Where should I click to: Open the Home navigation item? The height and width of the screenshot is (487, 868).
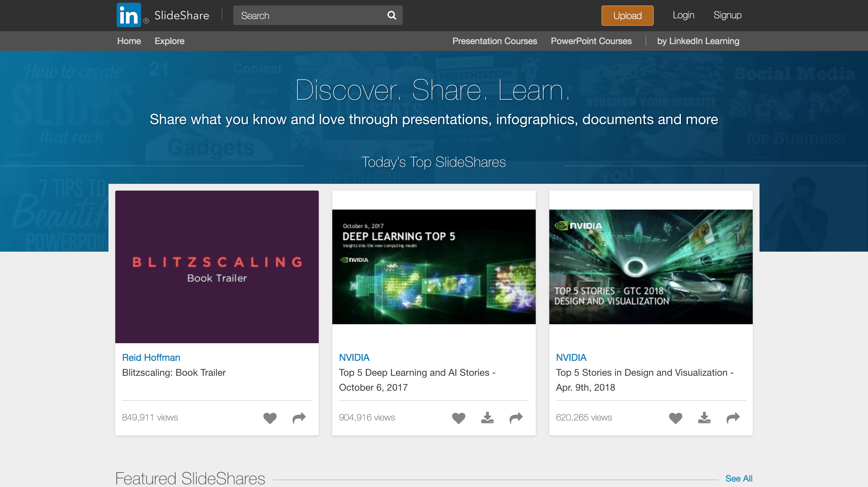(129, 41)
